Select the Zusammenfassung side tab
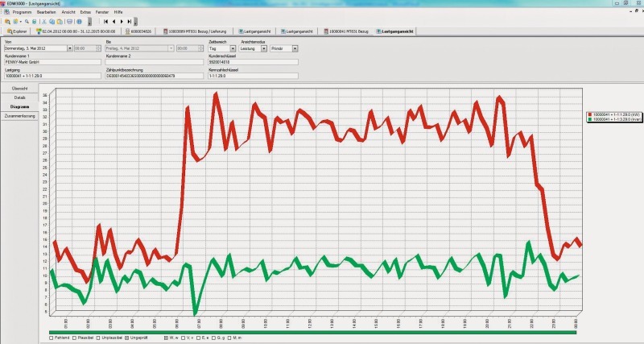 20,116
